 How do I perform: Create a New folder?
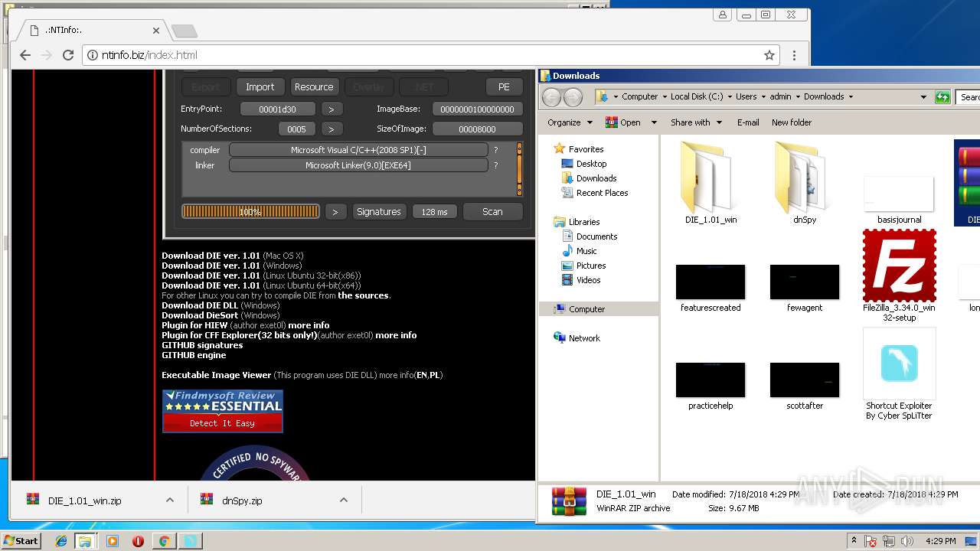tap(792, 122)
